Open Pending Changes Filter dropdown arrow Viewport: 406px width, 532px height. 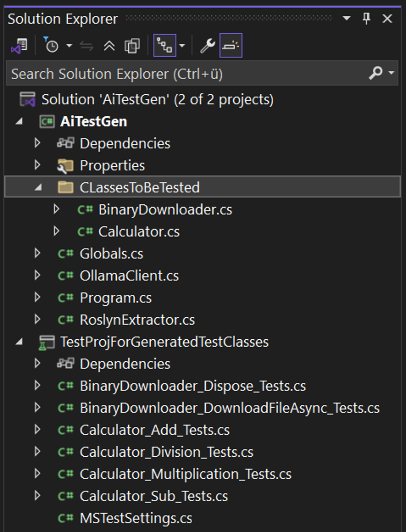click(69, 46)
